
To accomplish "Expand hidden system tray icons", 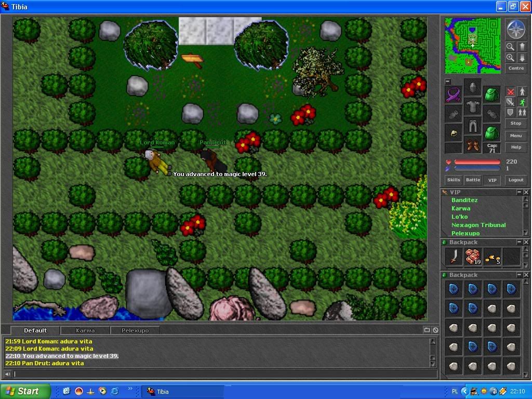I will click(464, 391).
